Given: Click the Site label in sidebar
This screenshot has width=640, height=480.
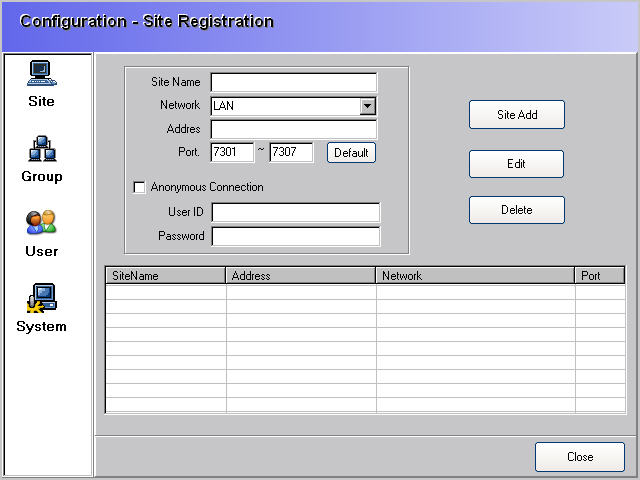Looking at the screenshot, I should (41, 101).
